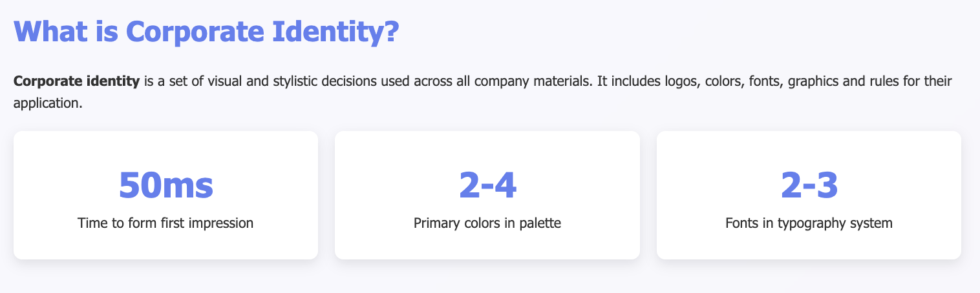Click the typography fonts stat card
This screenshot has width=980, height=293.
click(809, 196)
